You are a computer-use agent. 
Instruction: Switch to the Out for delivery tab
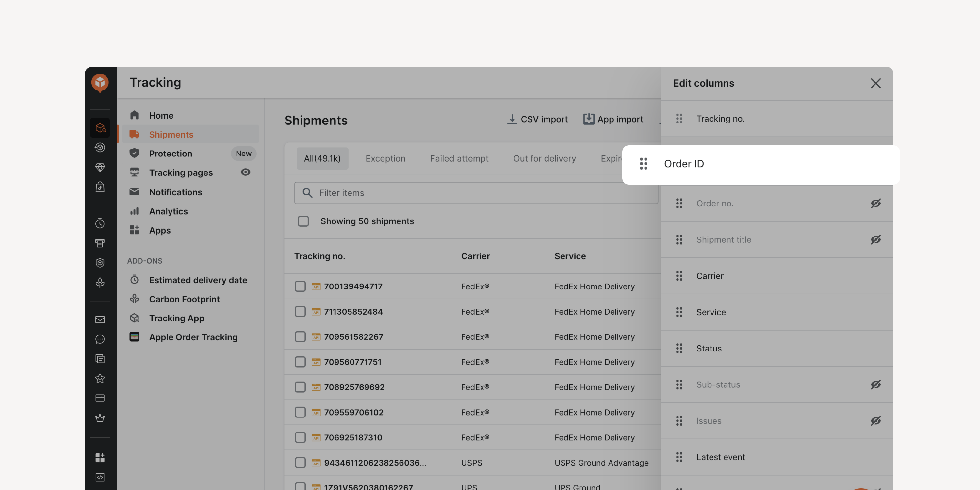[x=545, y=158]
